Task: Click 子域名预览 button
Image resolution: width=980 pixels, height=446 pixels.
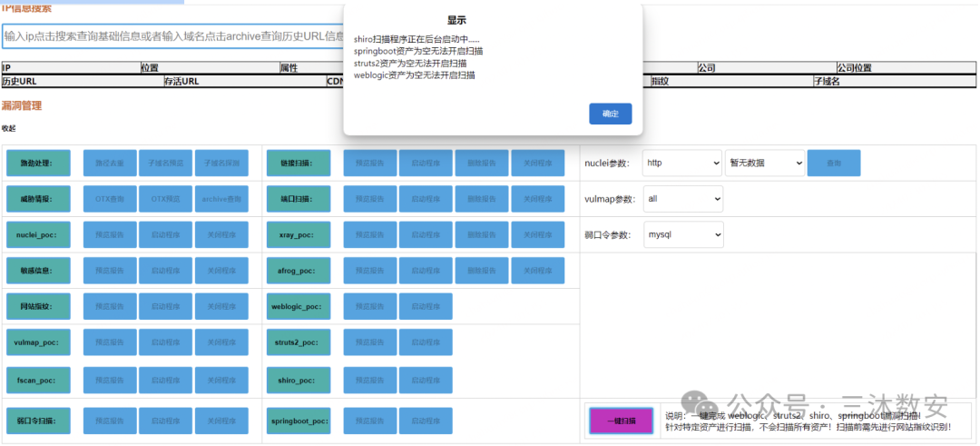Action: [166, 163]
